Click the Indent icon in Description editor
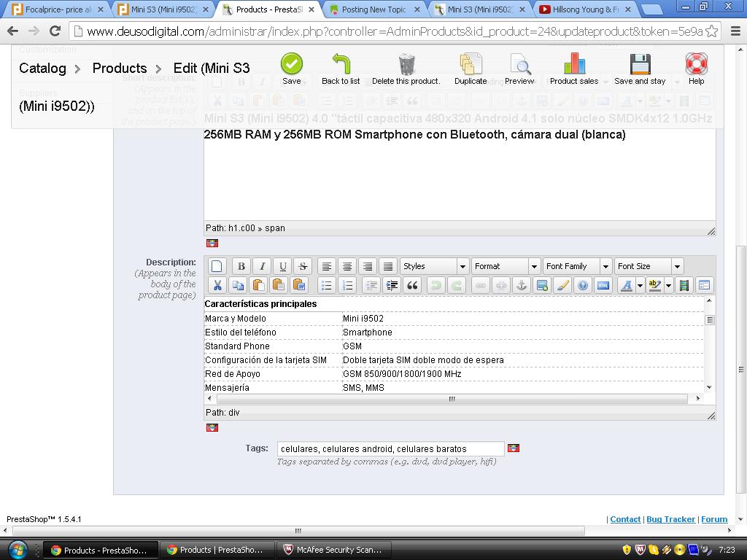The height and width of the screenshot is (560, 747). 392,286
